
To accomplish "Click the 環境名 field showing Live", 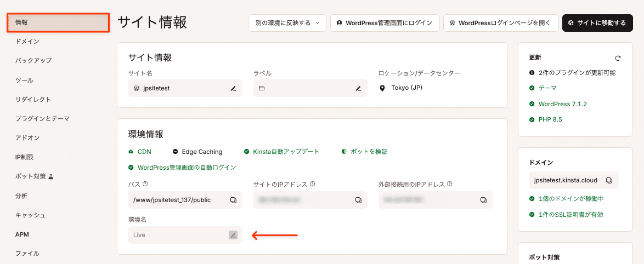I will pos(185,235).
